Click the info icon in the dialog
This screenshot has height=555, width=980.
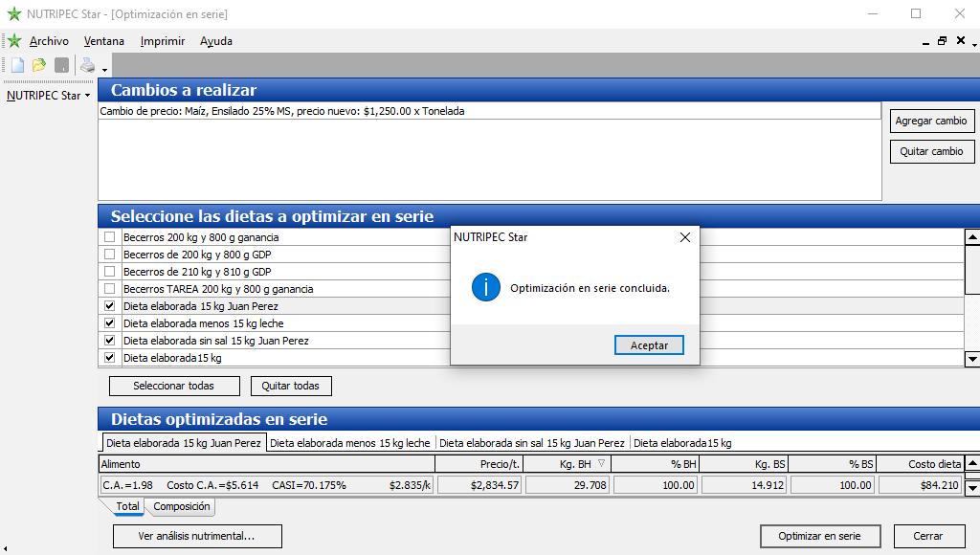pos(485,287)
